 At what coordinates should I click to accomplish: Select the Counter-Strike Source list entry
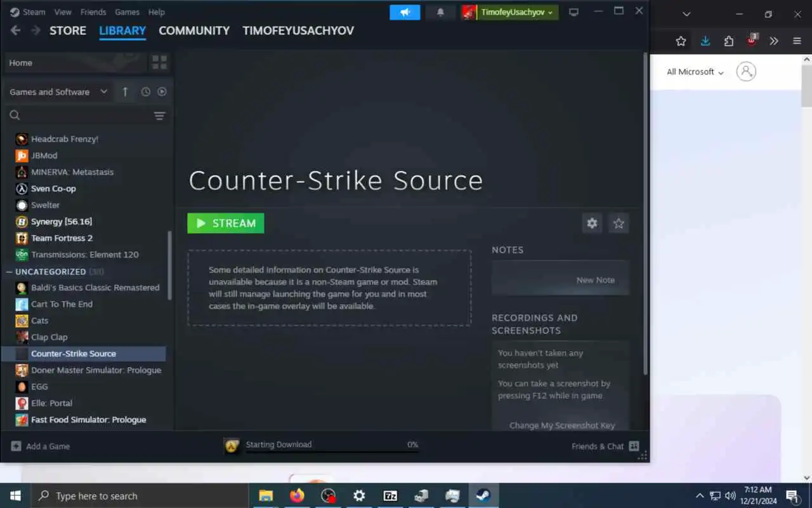tap(84, 354)
